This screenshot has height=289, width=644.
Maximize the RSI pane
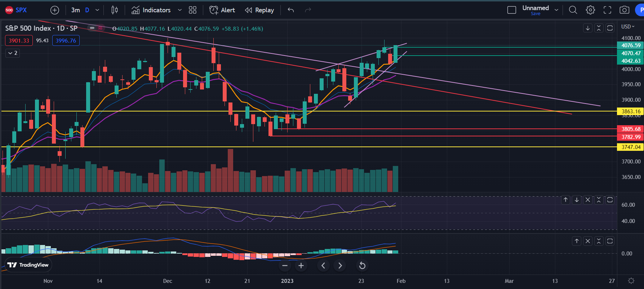coord(610,200)
